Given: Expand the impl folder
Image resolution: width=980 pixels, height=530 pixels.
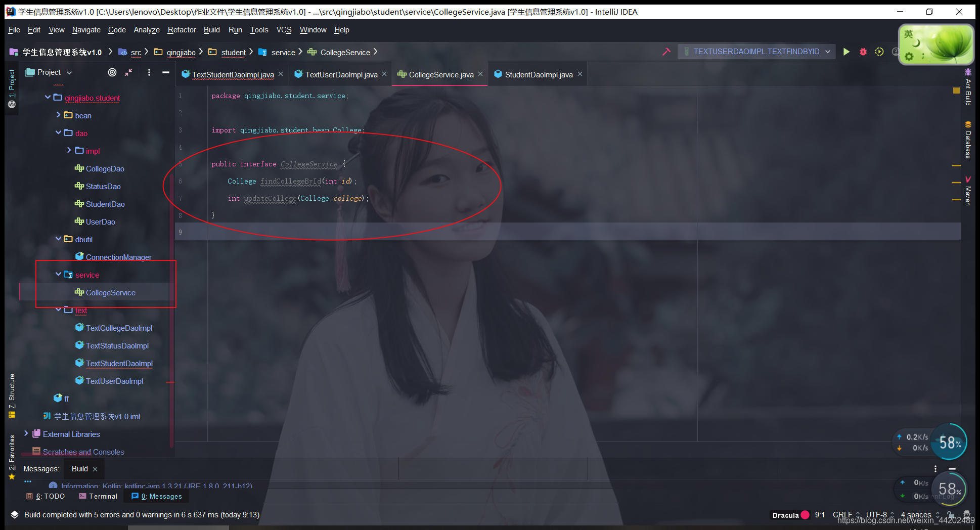Looking at the screenshot, I should click(x=69, y=150).
